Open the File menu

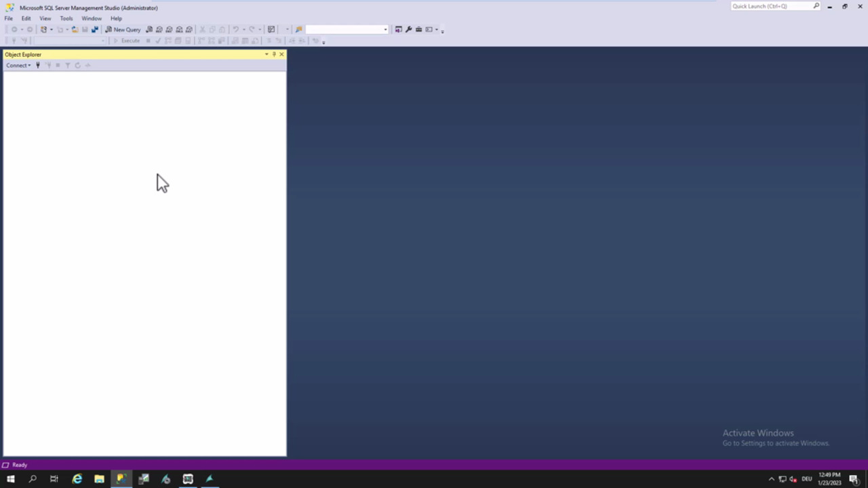coord(9,18)
